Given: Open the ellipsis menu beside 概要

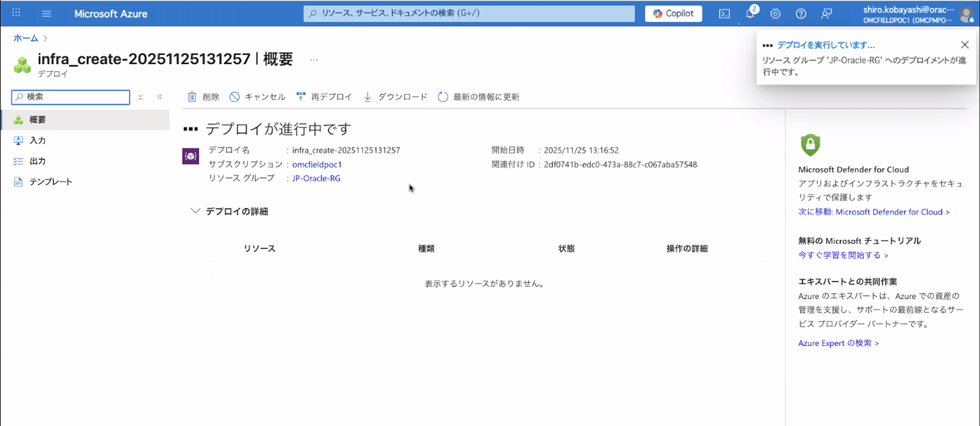Looking at the screenshot, I should (x=314, y=60).
